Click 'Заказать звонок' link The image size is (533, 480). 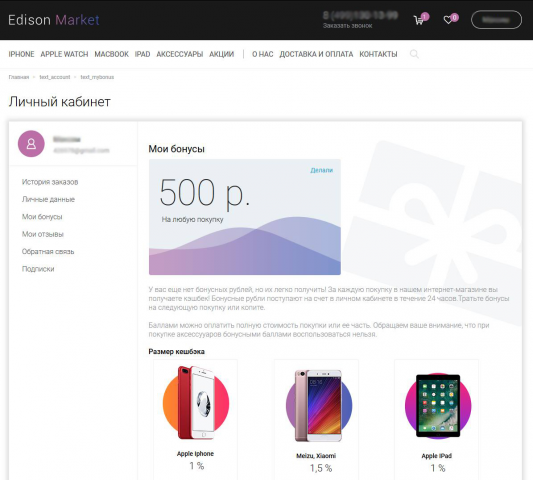click(347, 26)
